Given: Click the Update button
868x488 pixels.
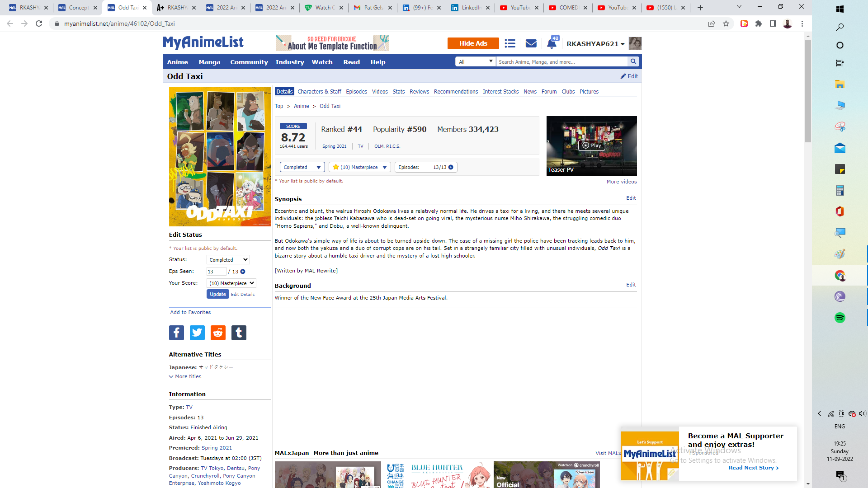Looking at the screenshot, I should tap(217, 294).
